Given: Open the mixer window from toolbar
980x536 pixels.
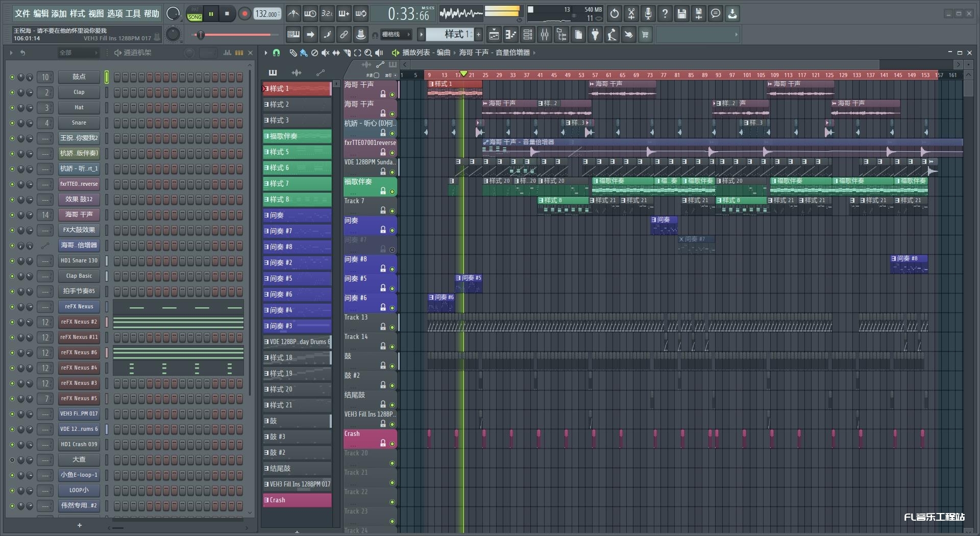Looking at the screenshot, I should (x=545, y=35).
